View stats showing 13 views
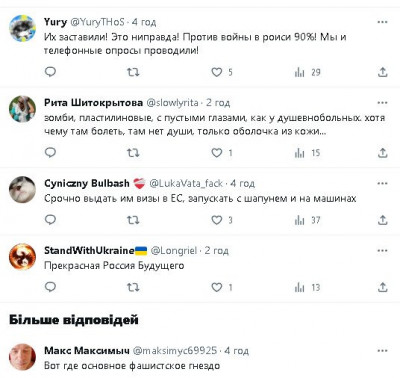 coord(307,287)
